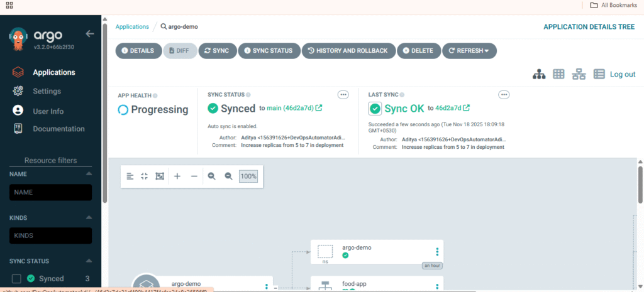The image size is (644, 292).
Task: Click the zoom in magnifier icon
Action: (x=212, y=176)
